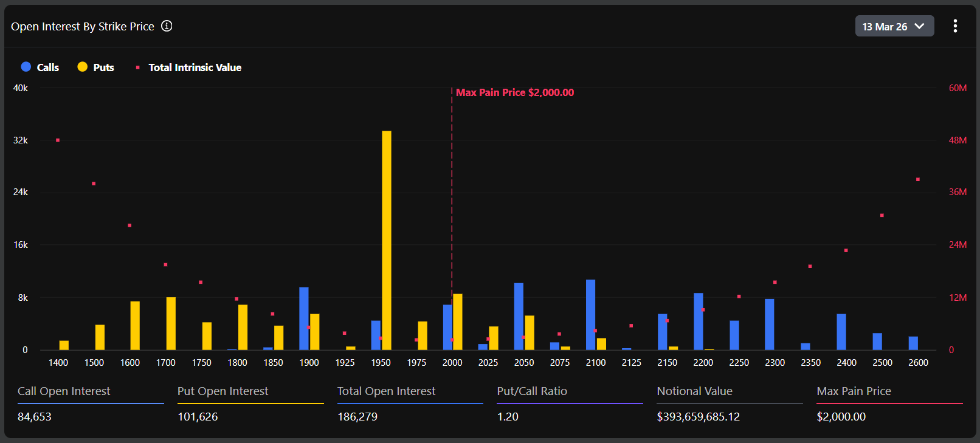Click the blue Calls legend circle

[x=26, y=67]
